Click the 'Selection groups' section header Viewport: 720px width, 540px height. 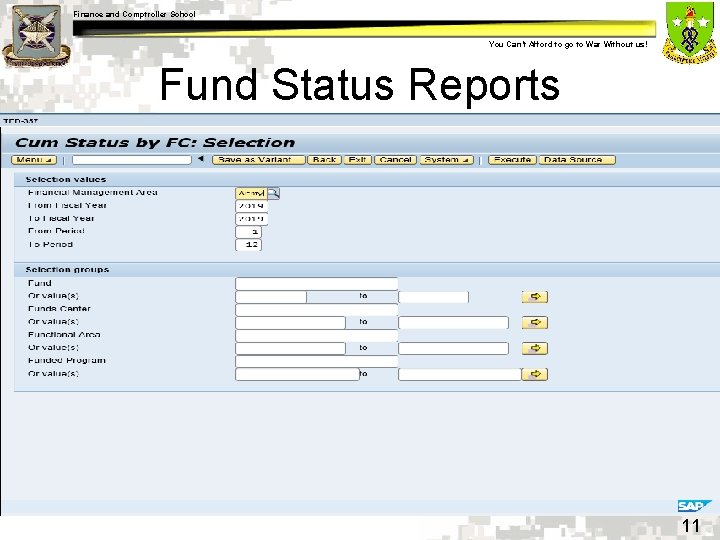67,270
